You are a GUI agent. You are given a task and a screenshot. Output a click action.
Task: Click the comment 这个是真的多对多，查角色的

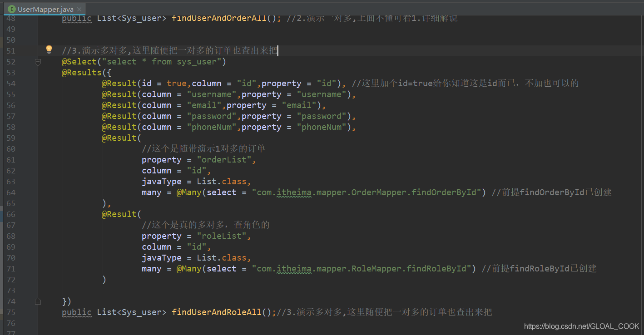(206, 225)
